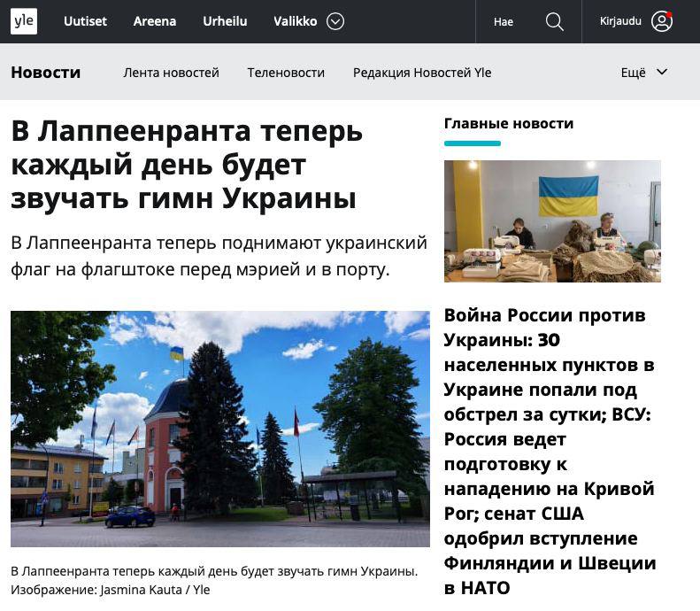Go to Uutiset in top navigation

[85, 21]
